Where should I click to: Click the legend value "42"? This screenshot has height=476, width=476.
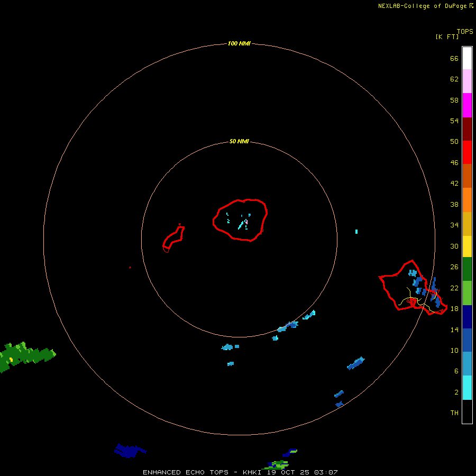point(454,183)
